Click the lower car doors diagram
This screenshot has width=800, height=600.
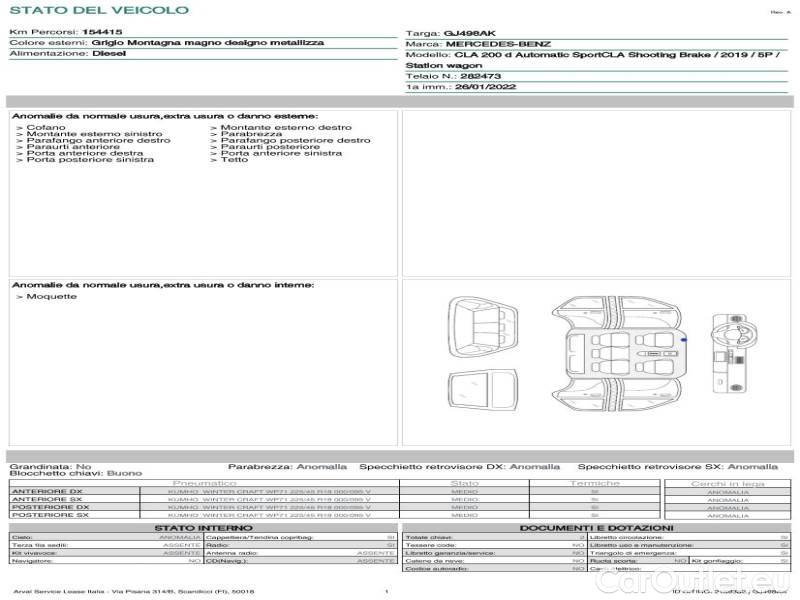tap(620, 398)
